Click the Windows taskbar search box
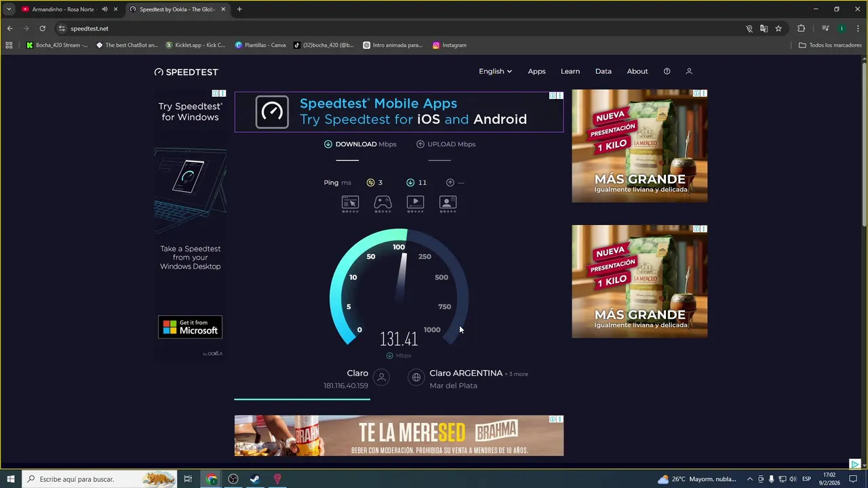This screenshot has height=488, width=868. click(x=100, y=479)
